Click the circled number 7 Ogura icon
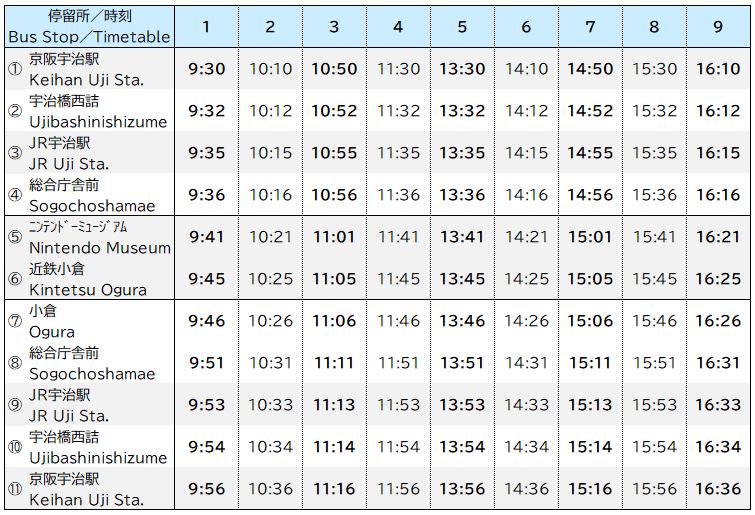 (x=15, y=321)
